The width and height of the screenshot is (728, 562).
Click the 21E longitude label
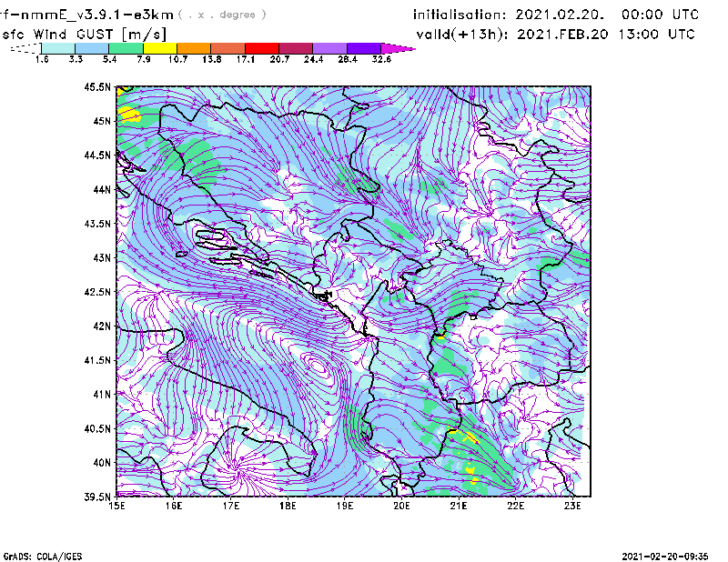click(x=459, y=506)
